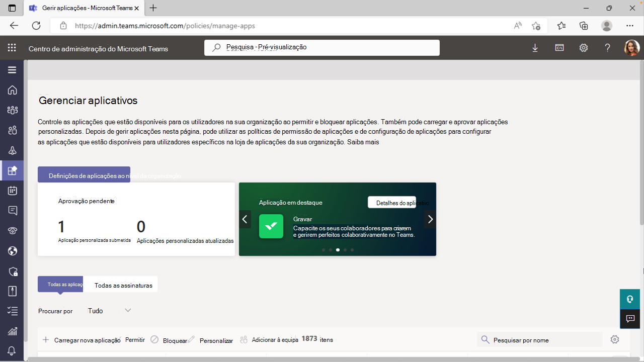
Task: Open the Enhanced encryption shield icon
Action: click(x=12, y=271)
